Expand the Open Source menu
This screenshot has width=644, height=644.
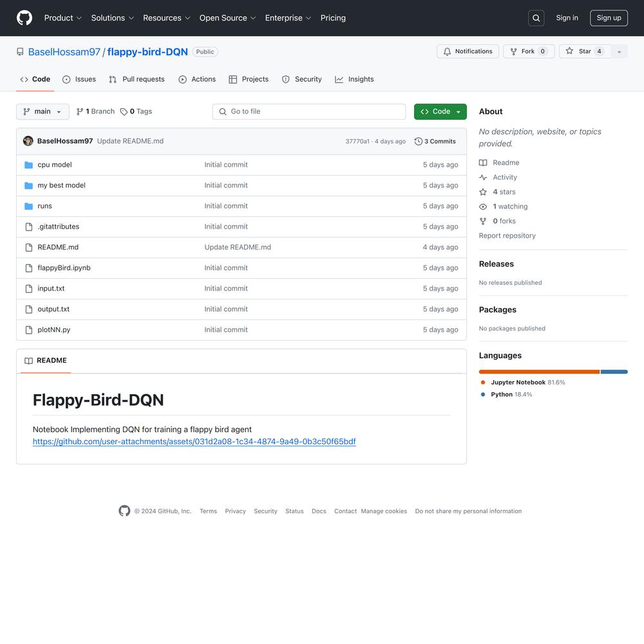click(x=227, y=18)
